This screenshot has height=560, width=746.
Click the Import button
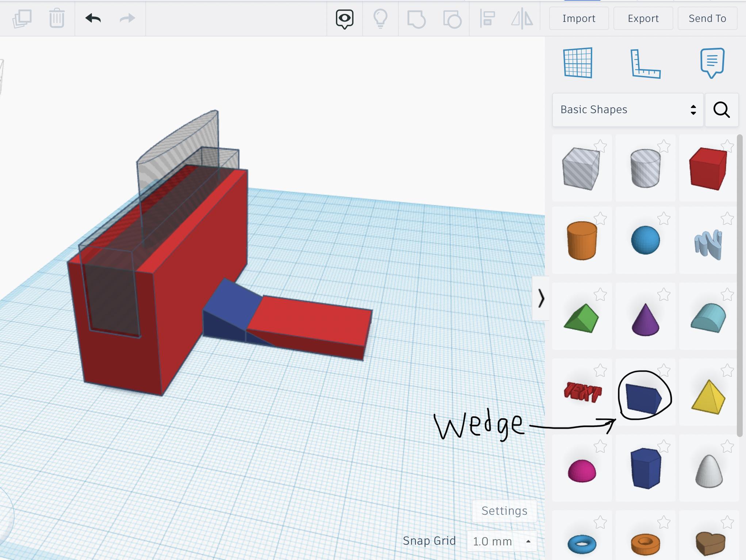pos(579,18)
